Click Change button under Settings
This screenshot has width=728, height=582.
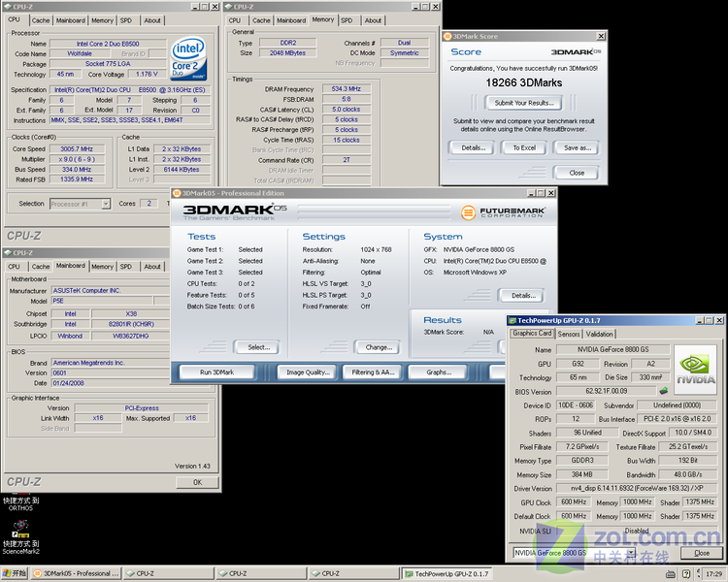[379, 347]
